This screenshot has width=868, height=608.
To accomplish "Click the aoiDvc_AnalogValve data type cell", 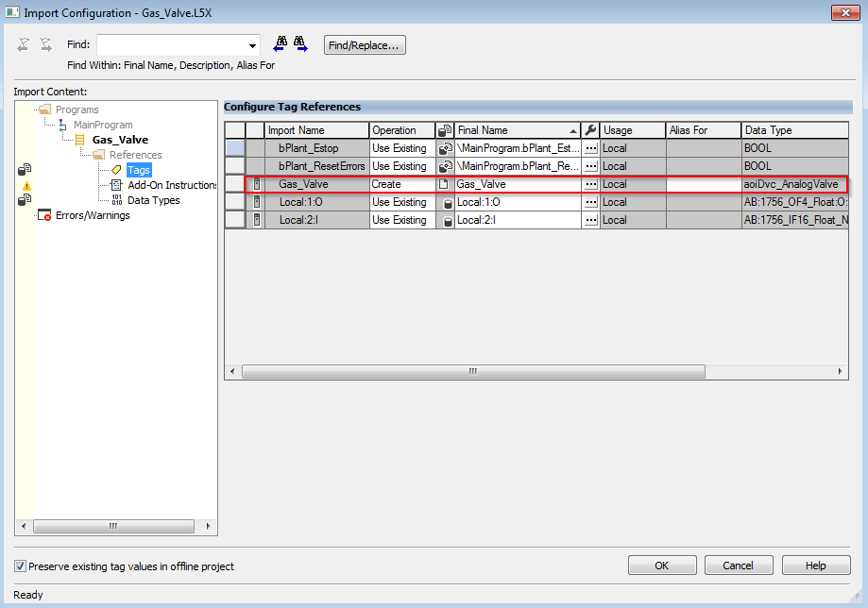I will [x=793, y=184].
